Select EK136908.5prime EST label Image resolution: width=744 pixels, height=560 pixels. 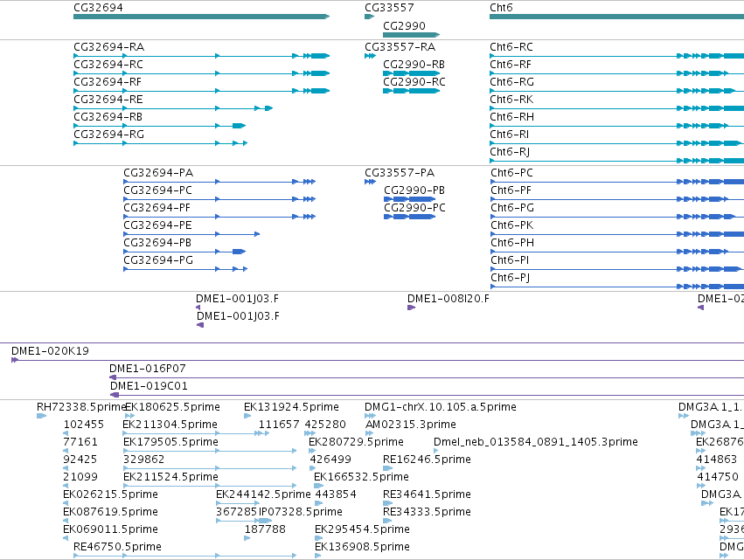point(363,547)
